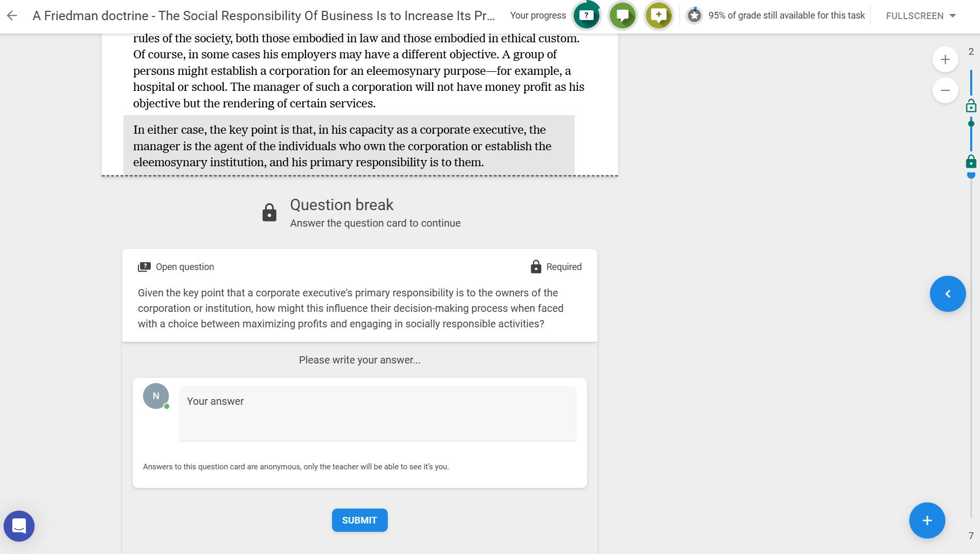Click into the Your answer field
980x554 pixels.
click(x=378, y=414)
